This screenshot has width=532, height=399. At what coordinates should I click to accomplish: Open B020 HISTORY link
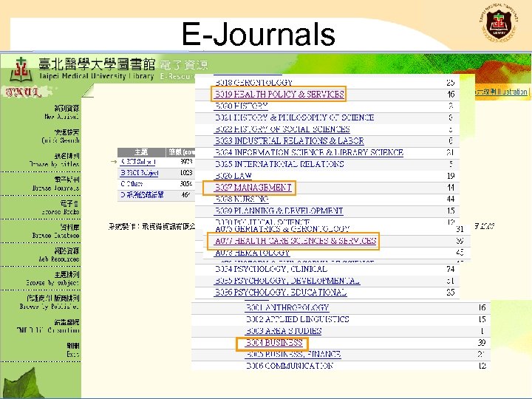[x=241, y=106]
